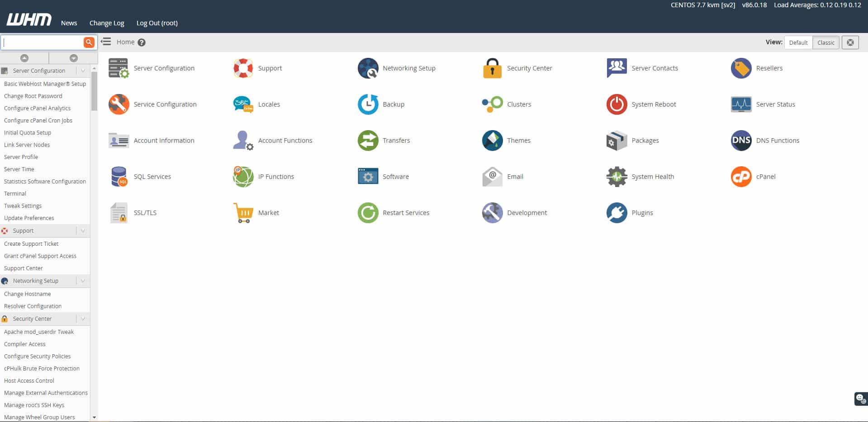Select Support sidebar header
The image size is (868, 422).
23,230
